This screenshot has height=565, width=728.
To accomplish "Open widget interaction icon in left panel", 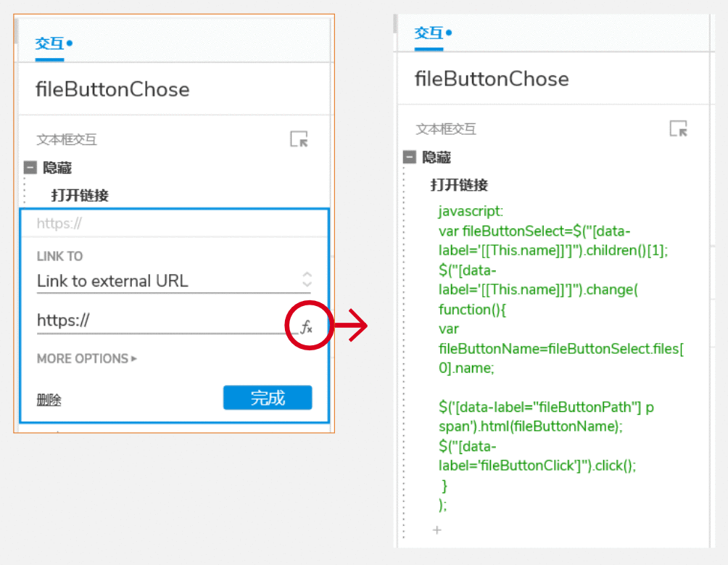I will 299,139.
